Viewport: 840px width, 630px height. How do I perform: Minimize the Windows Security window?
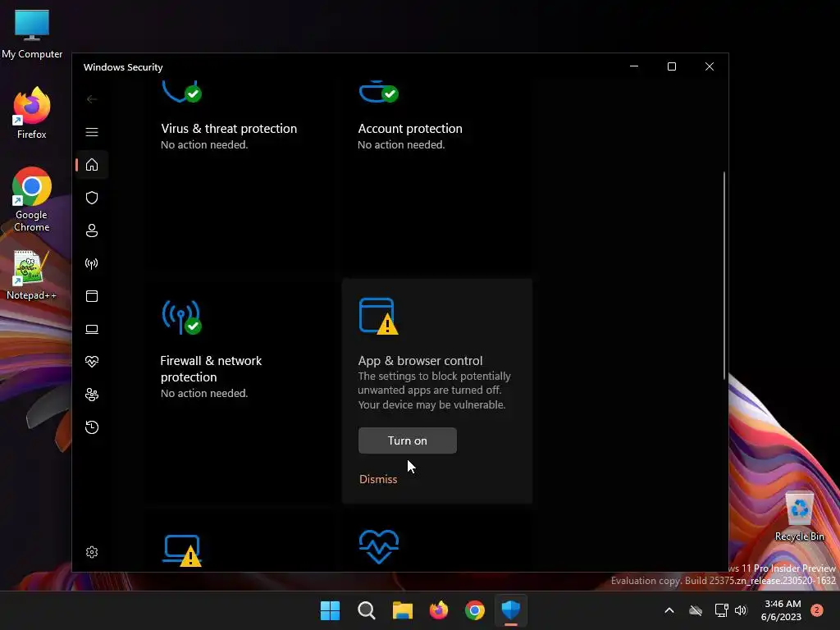pyautogui.click(x=634, y=66)
